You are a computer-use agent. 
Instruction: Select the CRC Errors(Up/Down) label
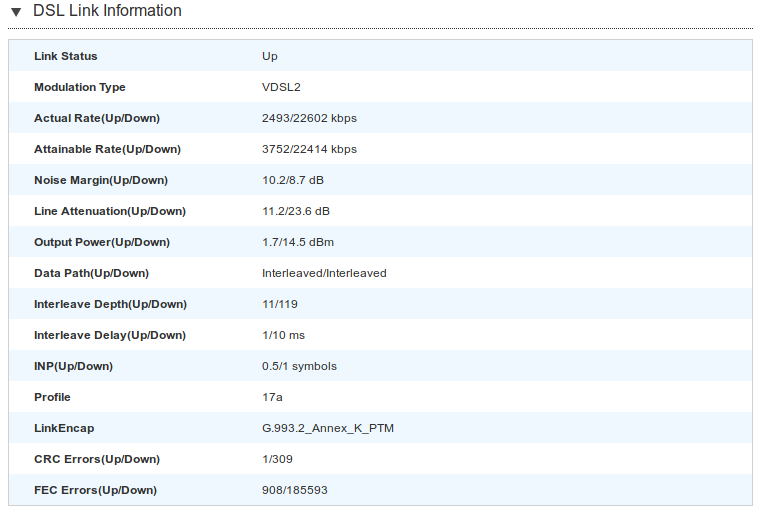[97, 459]
